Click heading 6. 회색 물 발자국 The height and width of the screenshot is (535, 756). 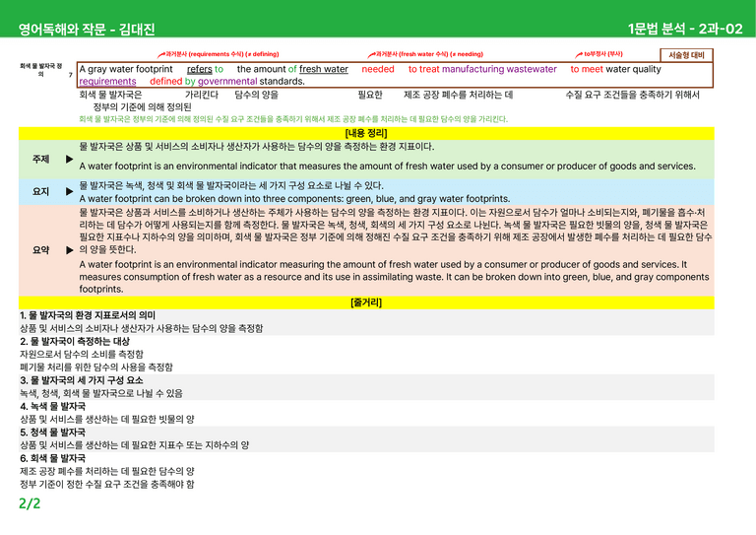52,458
